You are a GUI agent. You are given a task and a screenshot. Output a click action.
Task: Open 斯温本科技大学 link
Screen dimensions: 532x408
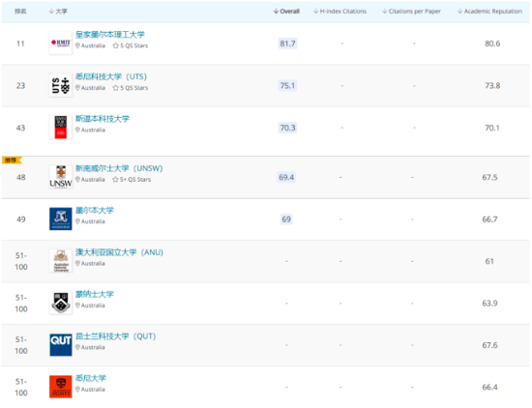click(x=103, y=119)
